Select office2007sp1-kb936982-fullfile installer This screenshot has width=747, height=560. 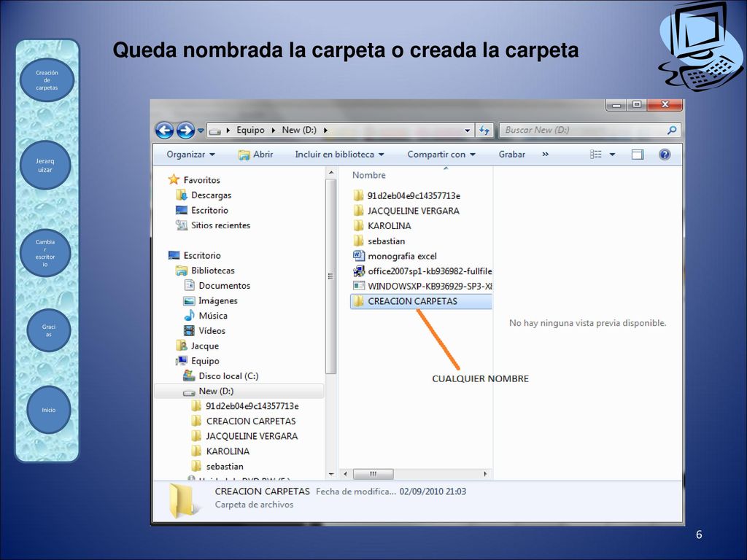click(x=422, y=271)
